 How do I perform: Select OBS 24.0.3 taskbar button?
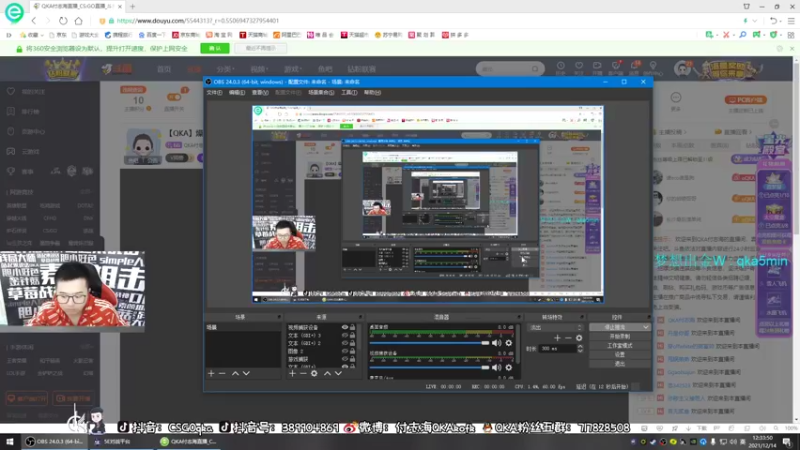coord(55,442)
